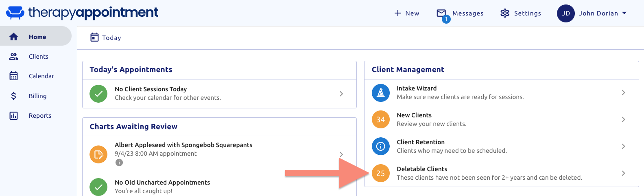Open the Client Retention link
Image resolution: width=644 pixels, height=196 pixels.
pos(421,142)
